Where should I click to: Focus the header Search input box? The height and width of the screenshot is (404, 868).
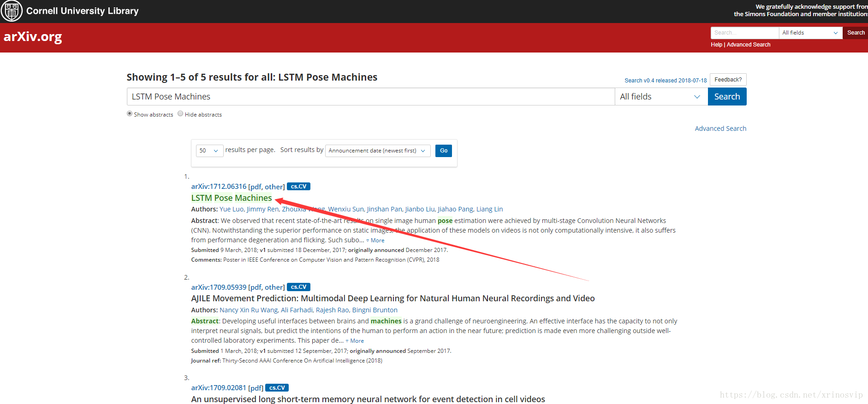[744, 33]
